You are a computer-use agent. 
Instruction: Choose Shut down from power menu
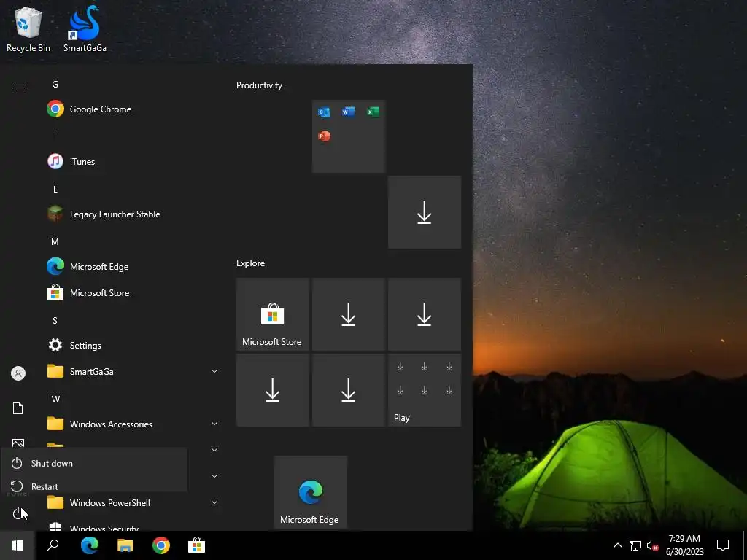point(94,463)
